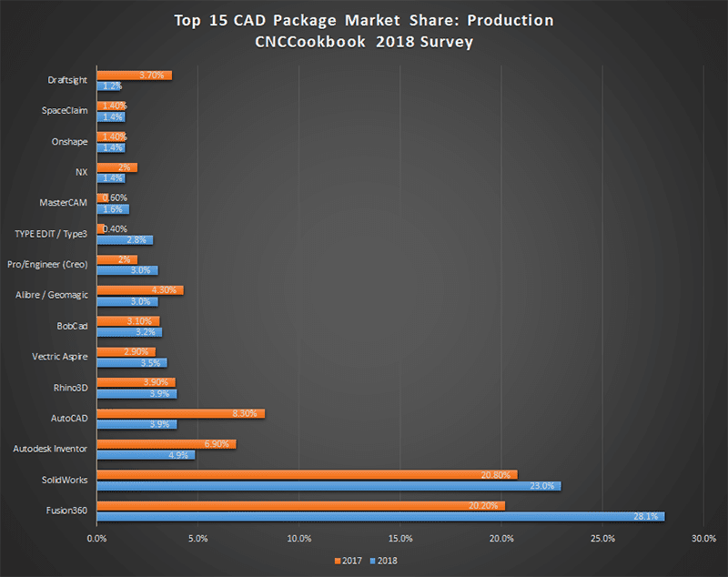728x577 pixels.
Task: Click the "Onshape" category label
Action: [x=70, y=142]
